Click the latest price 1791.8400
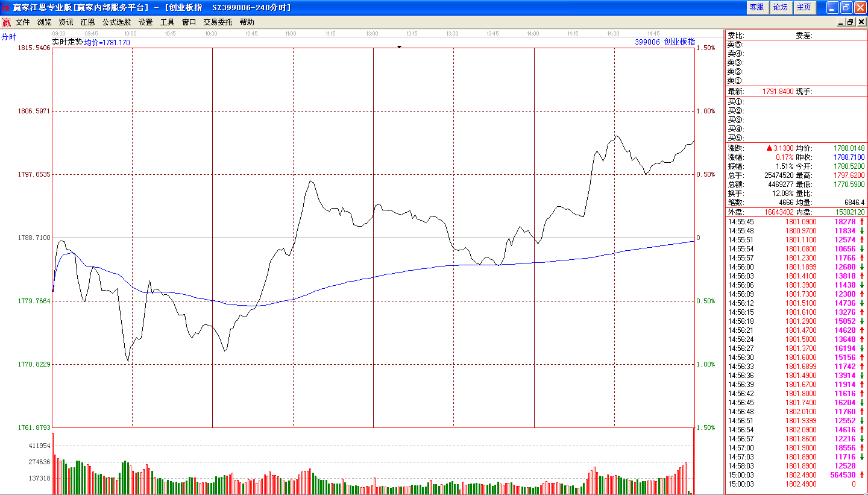This screenshot has height=495, width=868. pyautogui.click(x=778, y=92)
